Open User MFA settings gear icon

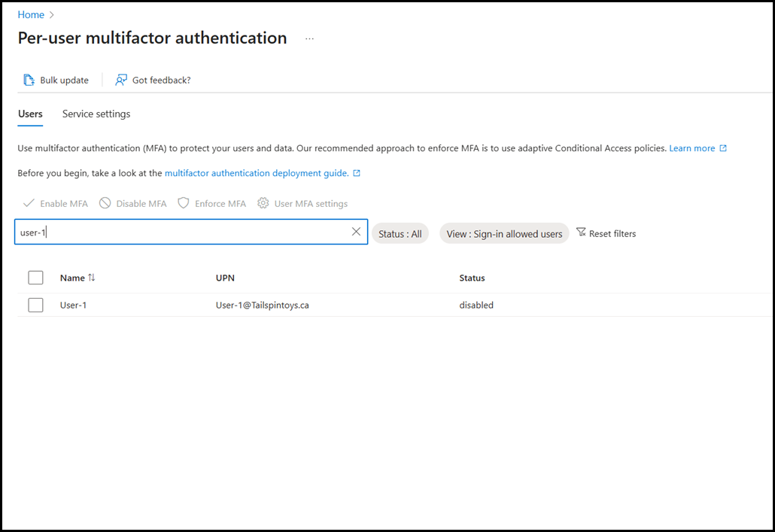pyautogui.click(x=263, y=203)
